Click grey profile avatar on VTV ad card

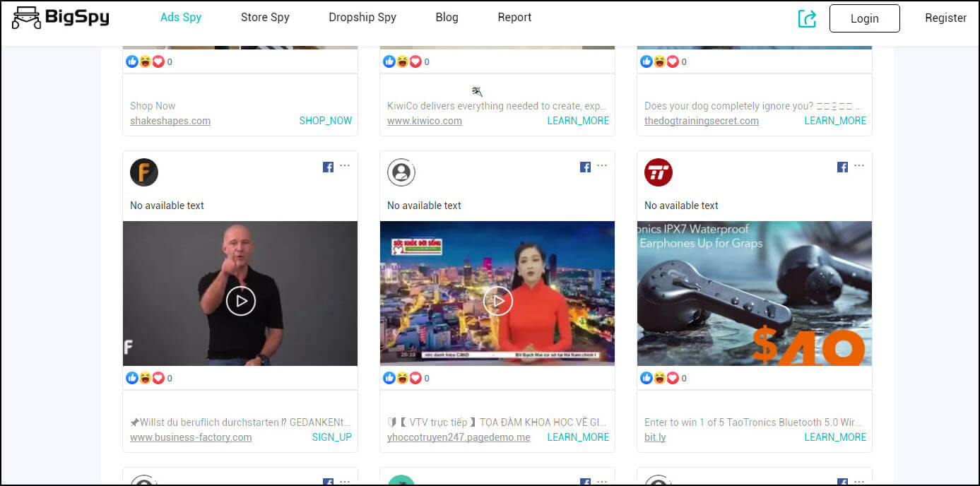pyautogui.click(x=401, y=172)
